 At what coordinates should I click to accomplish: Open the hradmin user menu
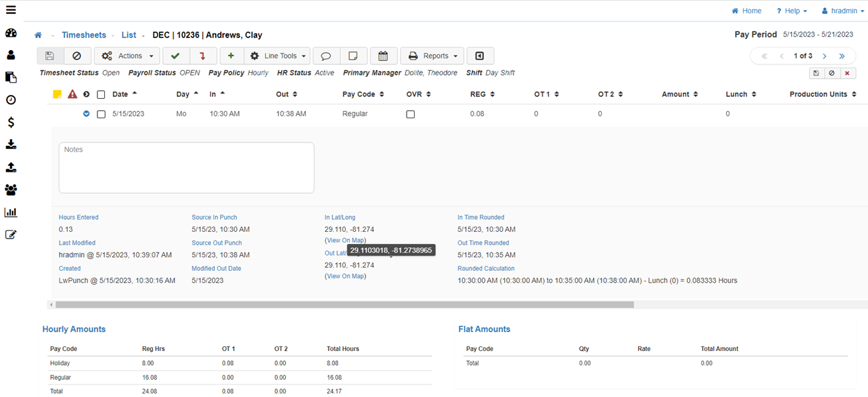click(843, 11)
